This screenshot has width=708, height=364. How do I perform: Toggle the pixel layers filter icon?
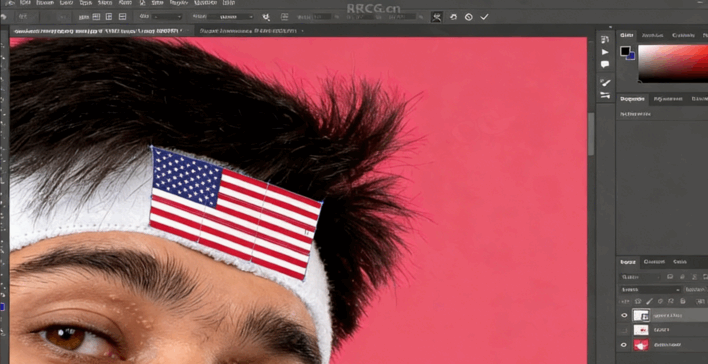point(670,277)
